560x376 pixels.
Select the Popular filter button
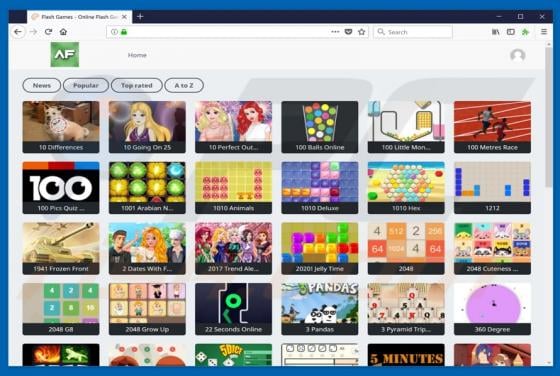pyautogui.click(x=86, y=85)
